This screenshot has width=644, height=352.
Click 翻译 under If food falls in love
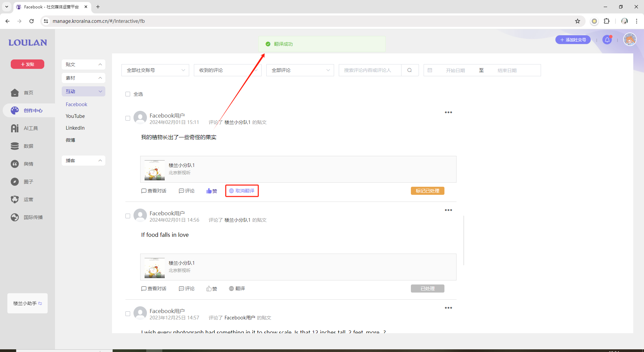[x=237, y=289]
